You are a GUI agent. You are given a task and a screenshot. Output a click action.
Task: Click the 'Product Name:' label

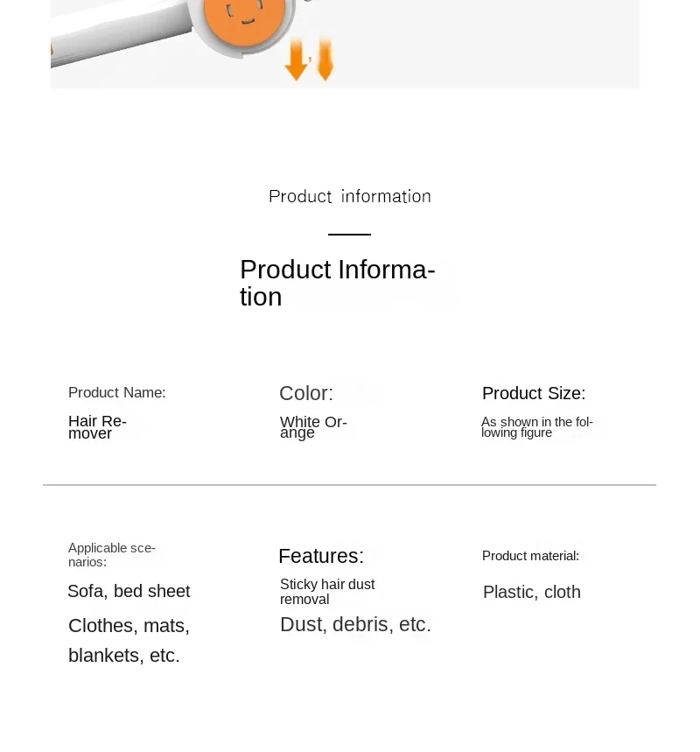coord(117,392)
